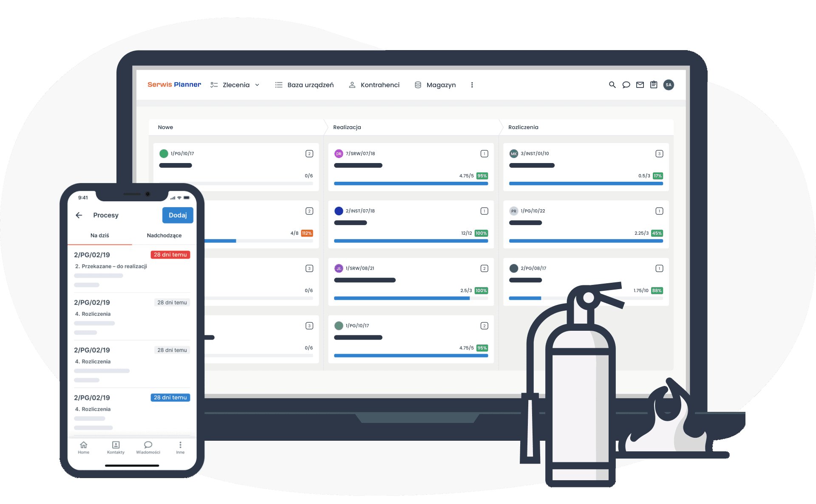
Task: Click the progress bar of 1/SRW/08/21
Action: tap(411, 298)
